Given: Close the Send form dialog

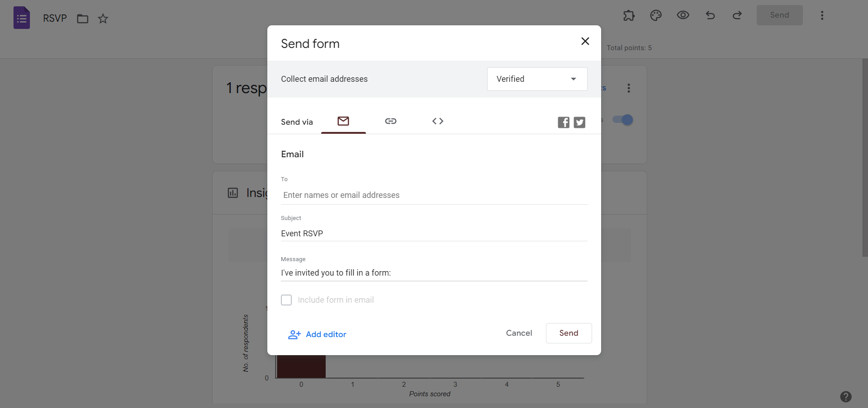Looking at the screenshot, I should click(585, 41).
